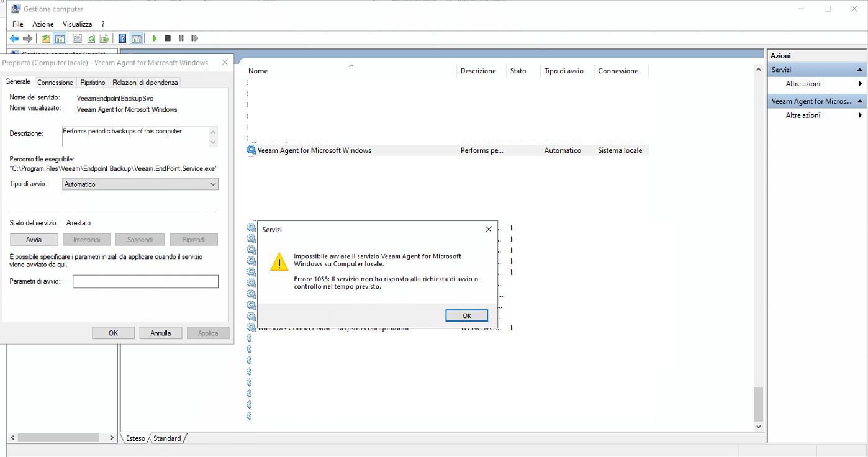Click the Interrompi button
The image size is (868, 457).
point(87,240)
